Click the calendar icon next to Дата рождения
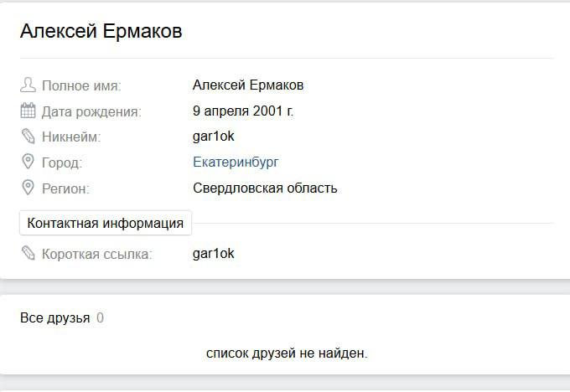 click(x=28, y=111)
